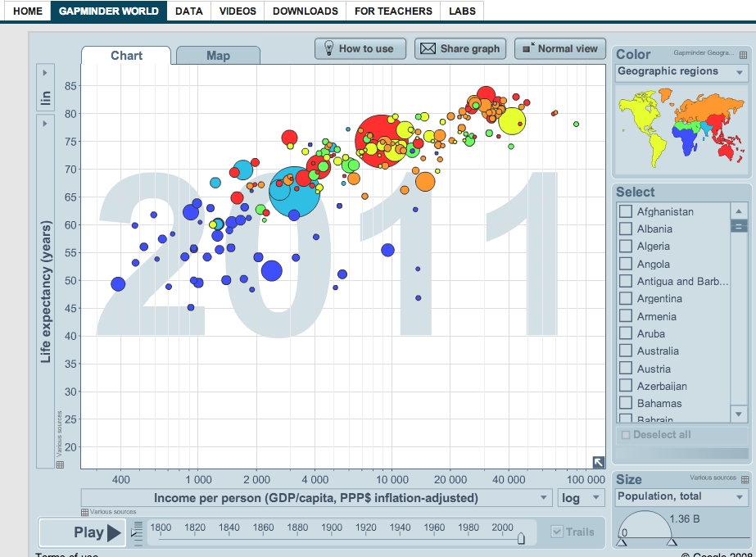The image size is (756, 557).
Task: Open the Color data source grid icon
Action: [744, 55]
